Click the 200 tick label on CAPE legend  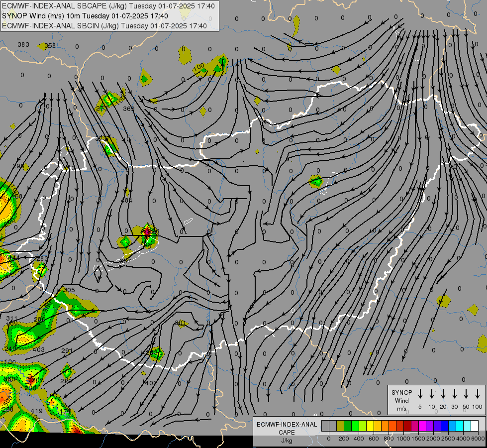(x=344, y=439)
